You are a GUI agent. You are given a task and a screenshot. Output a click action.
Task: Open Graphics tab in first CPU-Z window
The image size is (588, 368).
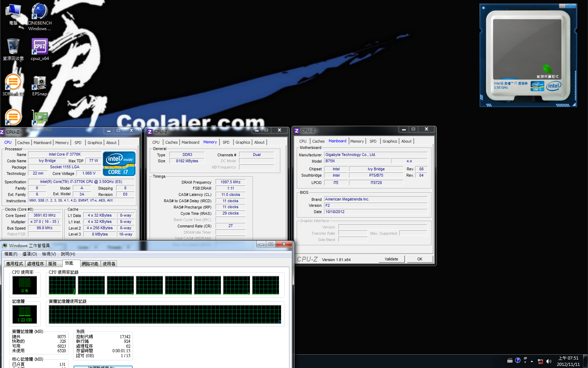click(x=95, y=143)
